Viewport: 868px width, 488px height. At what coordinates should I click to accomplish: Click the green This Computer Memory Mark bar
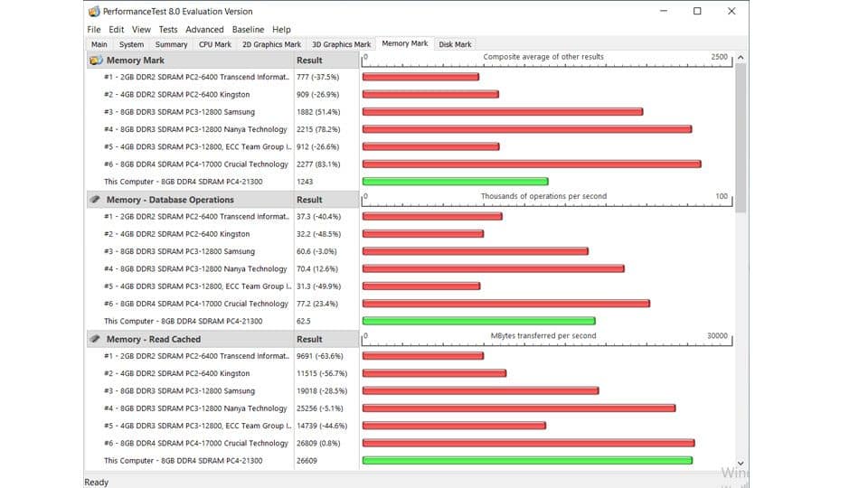(455, 182)
